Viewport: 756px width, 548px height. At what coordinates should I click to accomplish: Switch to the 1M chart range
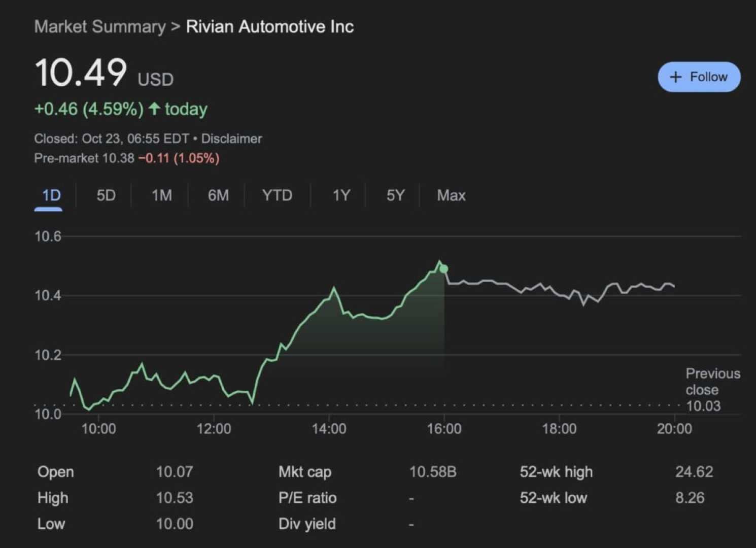(x=162, y=195)
